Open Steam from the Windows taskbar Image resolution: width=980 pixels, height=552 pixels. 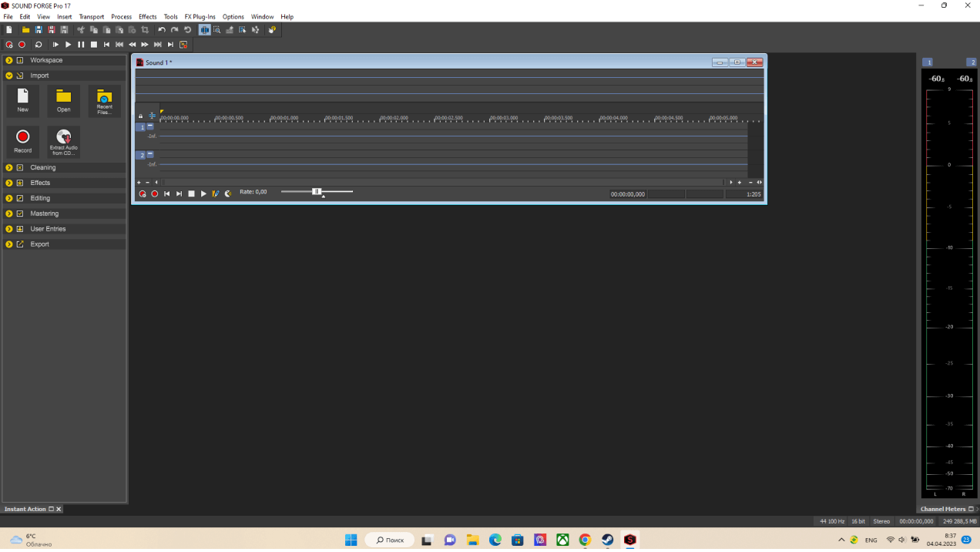click(607, 540)
